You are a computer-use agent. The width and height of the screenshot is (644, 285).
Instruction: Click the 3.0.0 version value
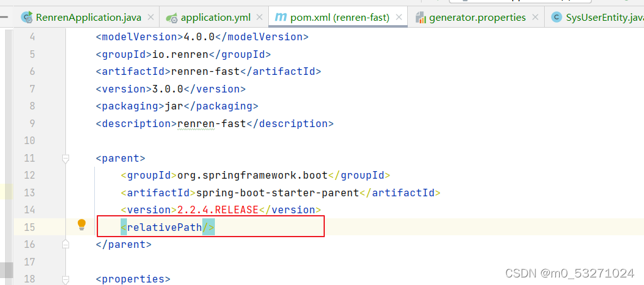pos(168,89)
